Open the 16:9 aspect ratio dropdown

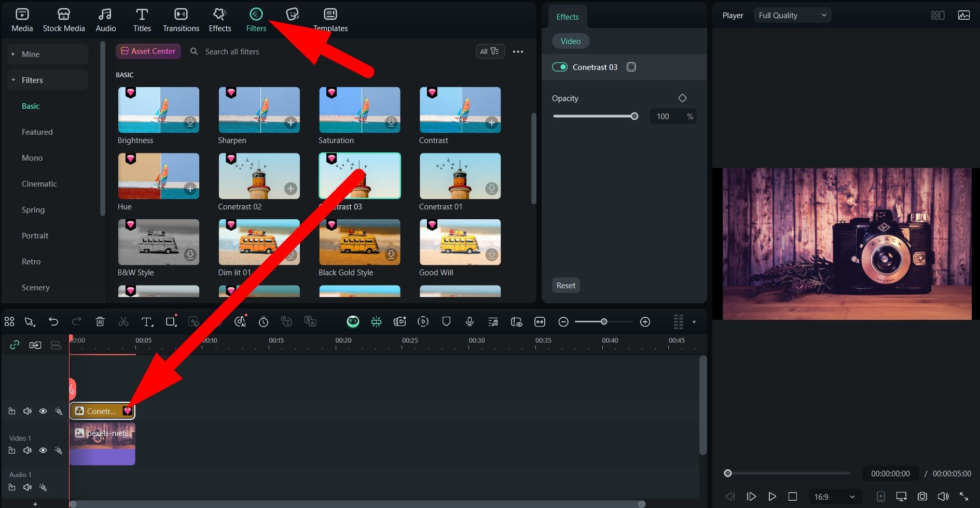(835, 497)
